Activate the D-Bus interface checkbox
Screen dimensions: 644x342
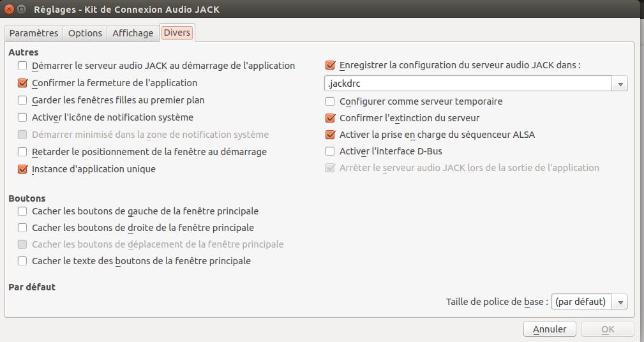[x=331, y=151]
